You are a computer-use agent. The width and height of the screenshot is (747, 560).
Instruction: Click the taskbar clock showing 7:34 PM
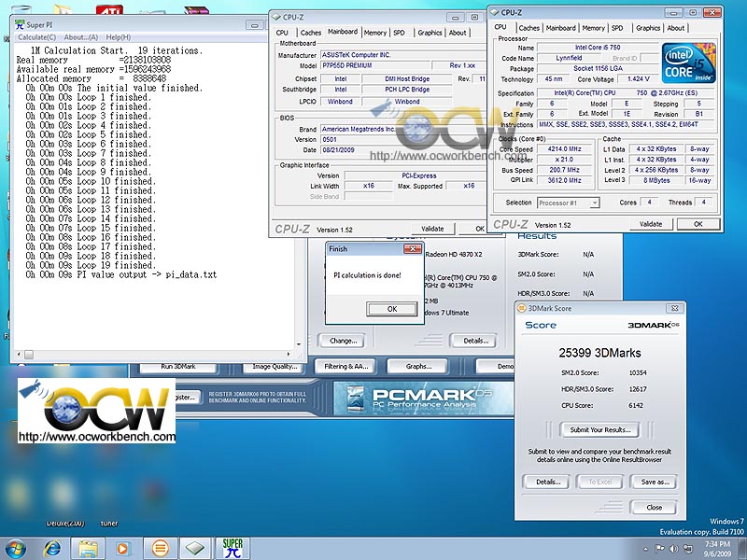click(x=717, y=549)
